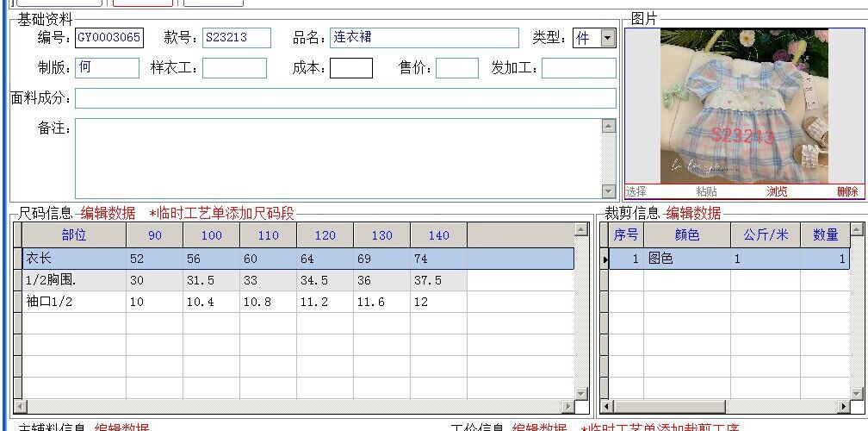868x431 pixels.
Task: Click the 数量 column header
Action: click(x=825, y=234)
